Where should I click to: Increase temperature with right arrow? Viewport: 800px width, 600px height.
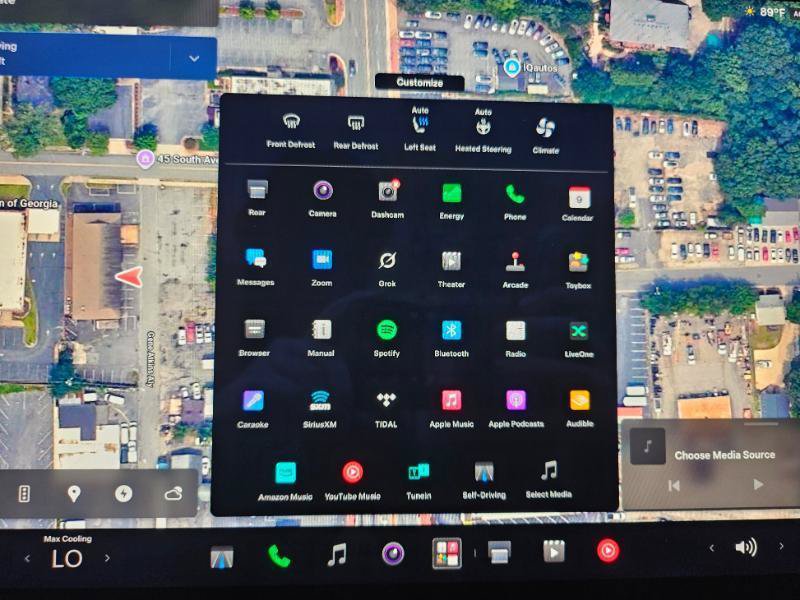(107, 558)
